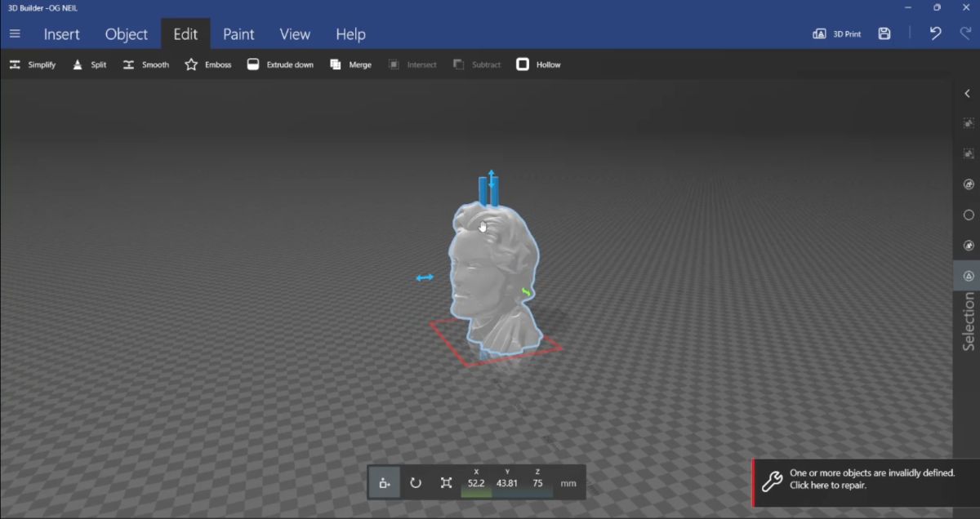
Task: Click the second selection icon in side panel
Action: point(969,153)
